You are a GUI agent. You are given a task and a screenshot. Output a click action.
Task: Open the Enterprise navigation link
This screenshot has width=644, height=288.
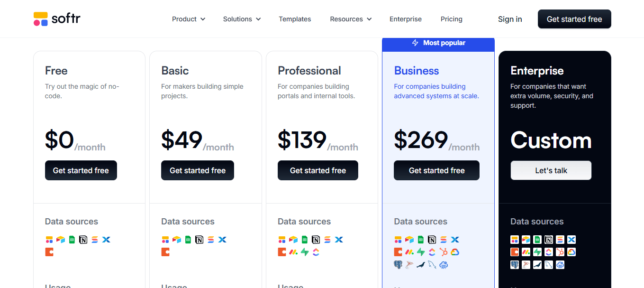(x=406, y=19)
